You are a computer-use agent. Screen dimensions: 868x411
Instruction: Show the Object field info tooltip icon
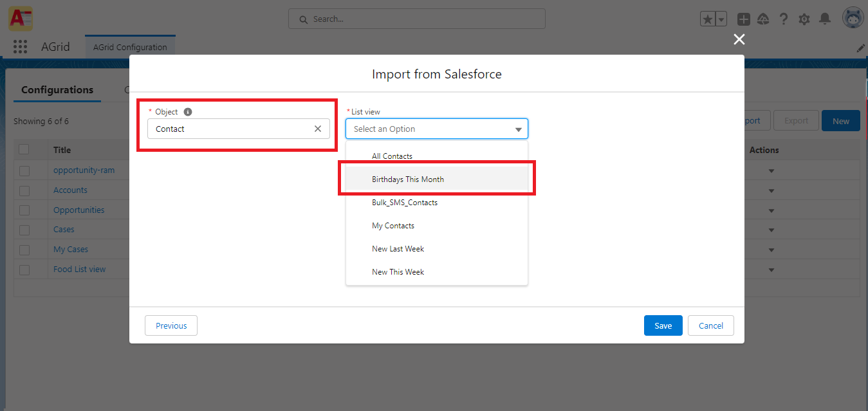click(188, 111)
